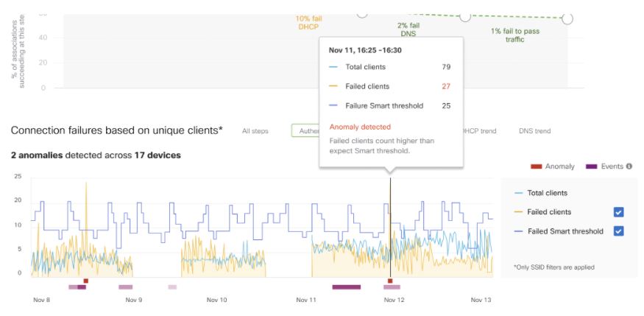
Task: Open the DHCP trend tab
Action: tap(478, 131)
